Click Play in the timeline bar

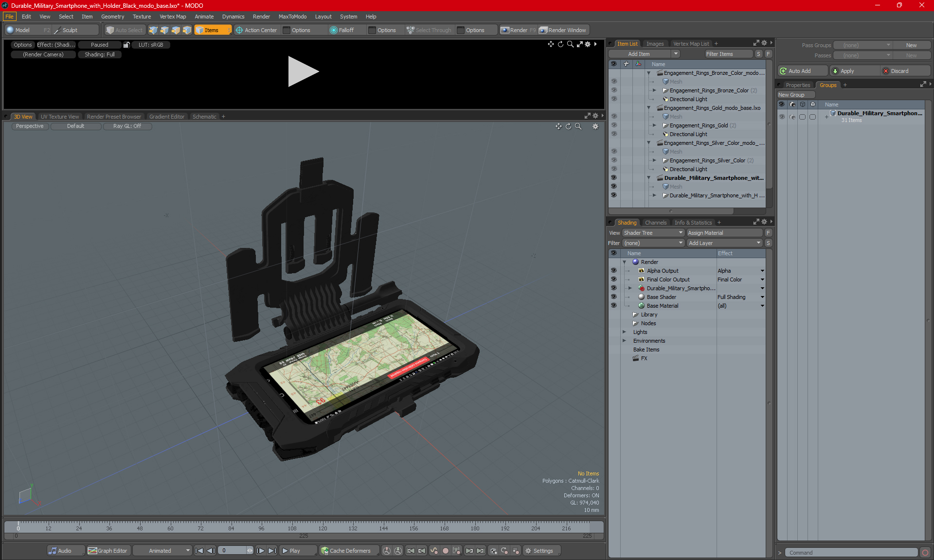298,551
